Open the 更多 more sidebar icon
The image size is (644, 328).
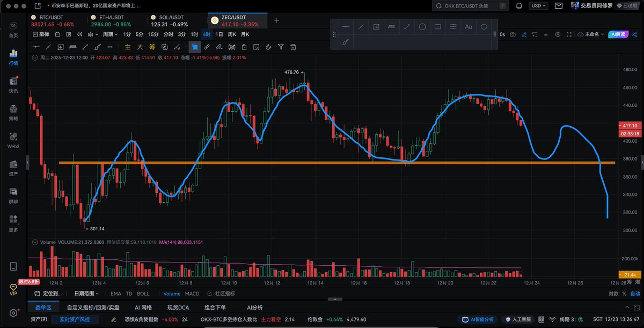(13, 223)
